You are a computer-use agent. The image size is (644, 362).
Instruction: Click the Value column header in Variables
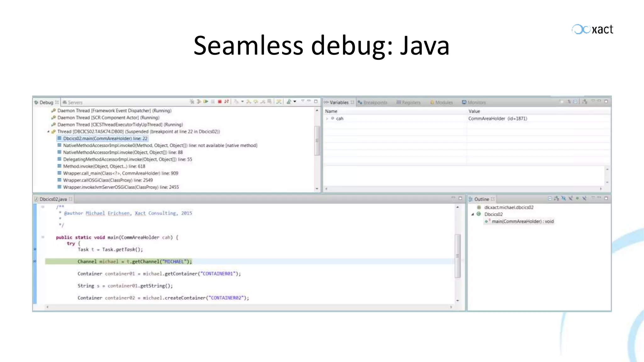(x=474, y=111)
